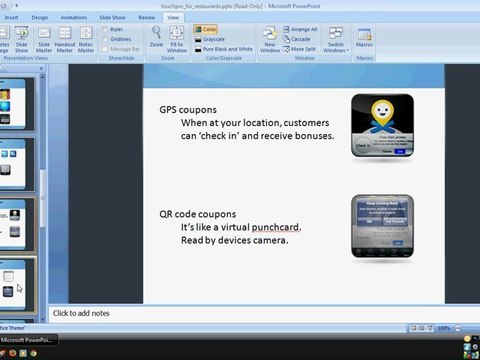
Task: Click Microsoft PowerPoint taskbar button
Action: tap(28, 340)
